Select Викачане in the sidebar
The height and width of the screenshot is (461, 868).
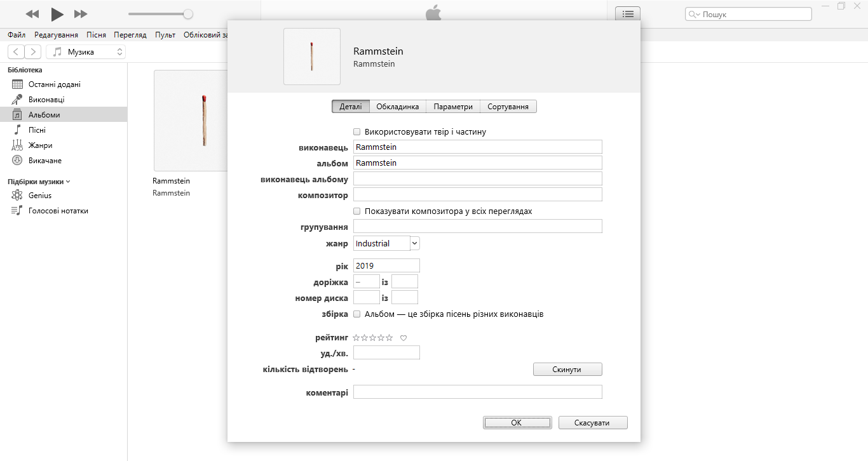(x=64, y=161)
